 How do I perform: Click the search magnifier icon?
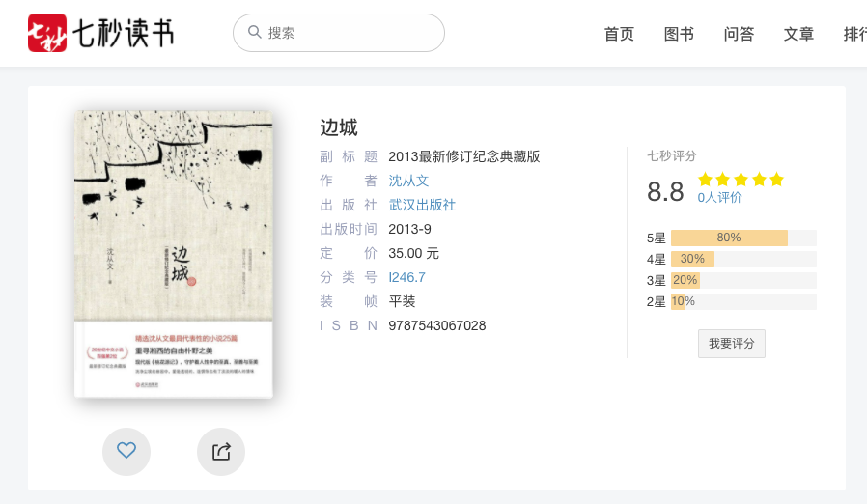pos(254,32)
